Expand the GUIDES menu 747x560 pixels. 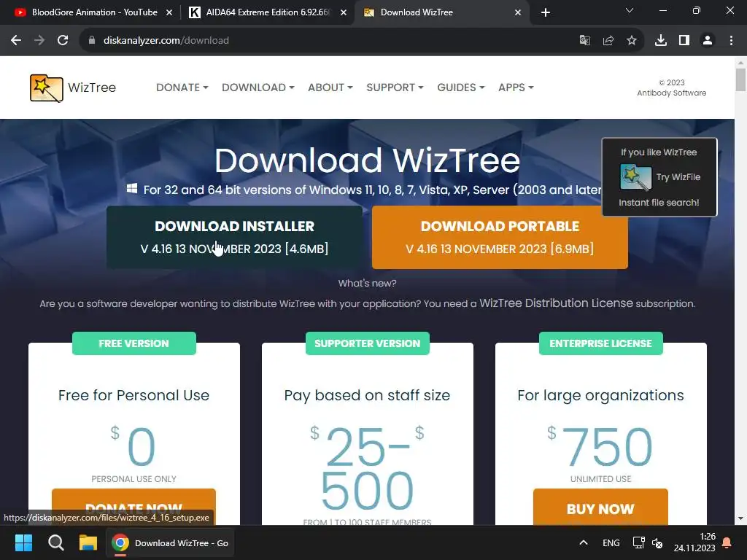(x=461, y=87)
